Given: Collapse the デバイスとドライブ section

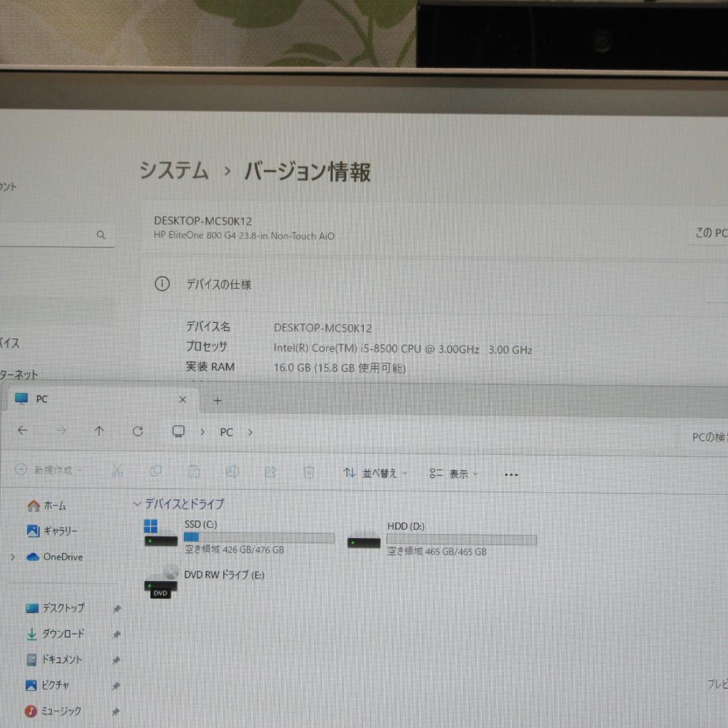Looking at the screenshot, I should tap(137, 504).
